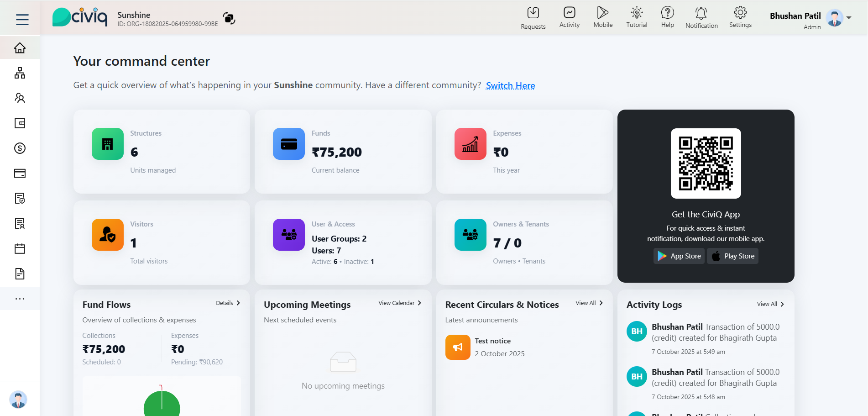Viewport: 868px width, 416px height.
Task: Click the Help question mark icon
Action: click(667, 18)
